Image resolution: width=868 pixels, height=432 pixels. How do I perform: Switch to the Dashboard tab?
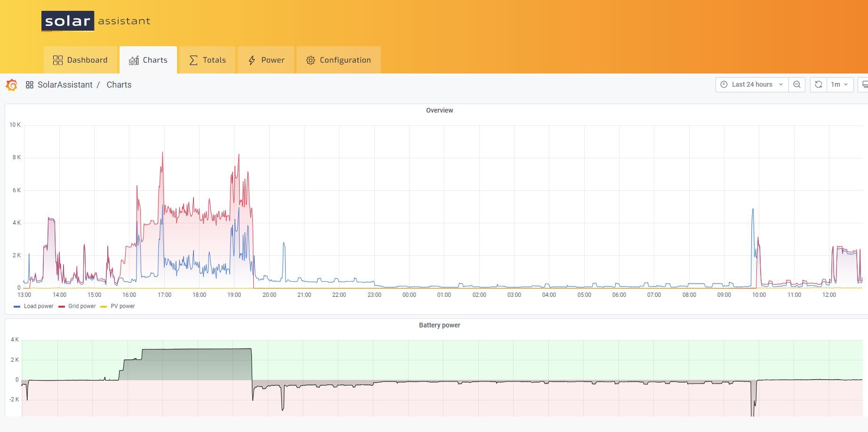coord(80,60)
